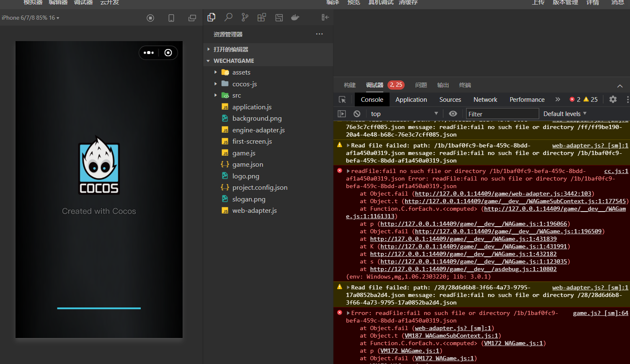Viewport: 630px width, 364px height.
Task: Click the console Filter input field
Action: pos(502,114)
